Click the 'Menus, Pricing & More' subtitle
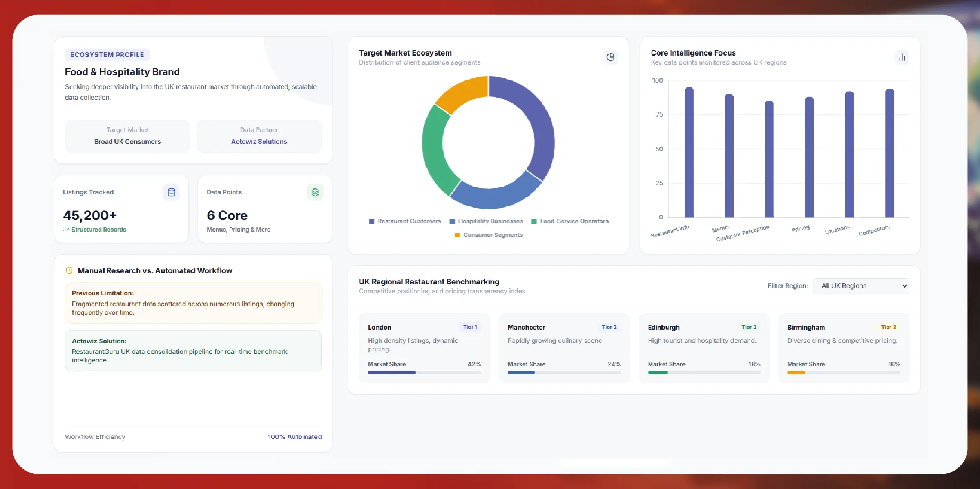 click(x=239, y=230)
